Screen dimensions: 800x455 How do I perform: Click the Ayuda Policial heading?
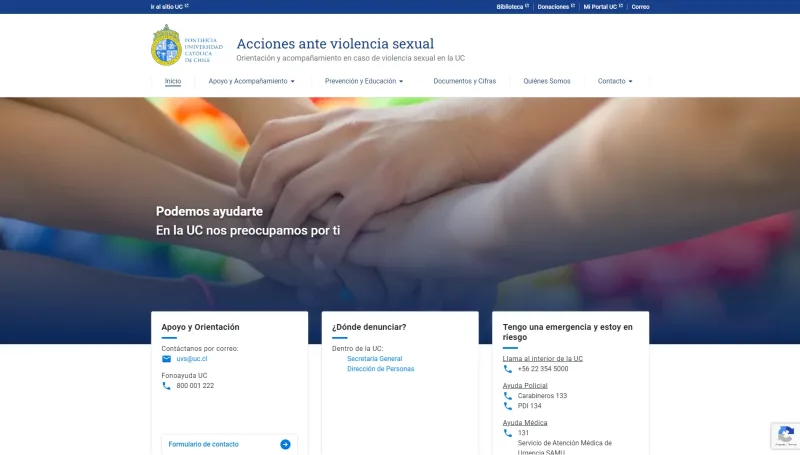click(525, 386)
